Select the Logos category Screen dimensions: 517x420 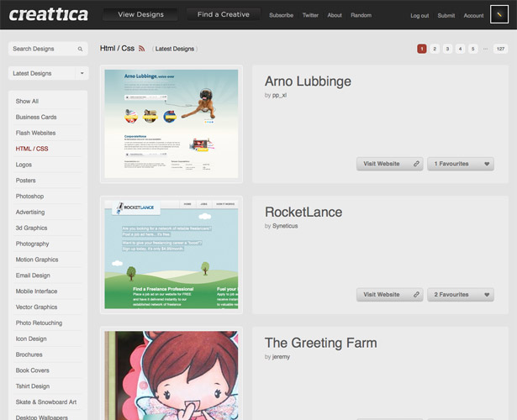[x=24, y=165]
